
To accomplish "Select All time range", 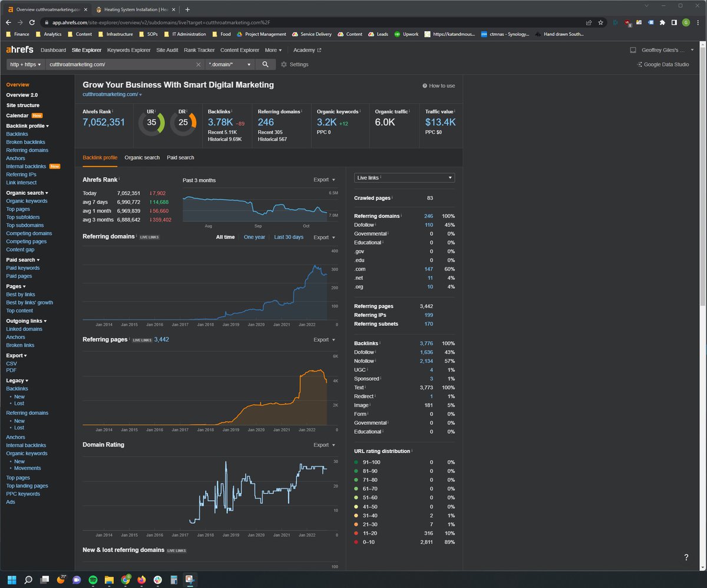I will (225, 237).
